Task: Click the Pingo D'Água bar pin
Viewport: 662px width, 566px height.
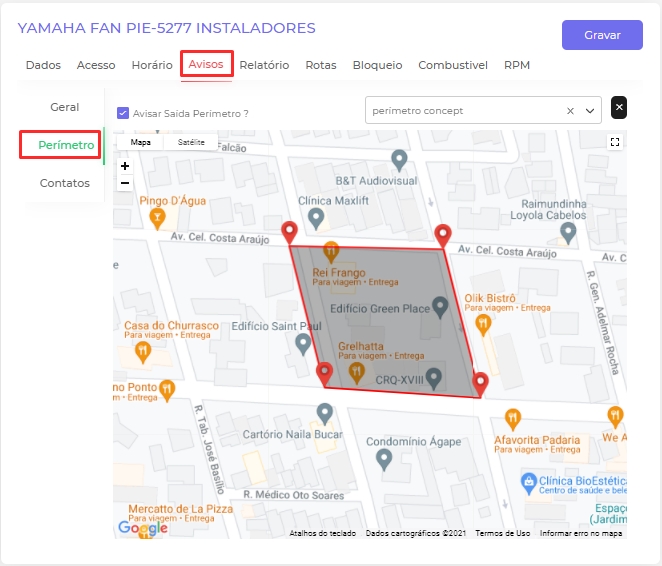Action: pos(157,219)
